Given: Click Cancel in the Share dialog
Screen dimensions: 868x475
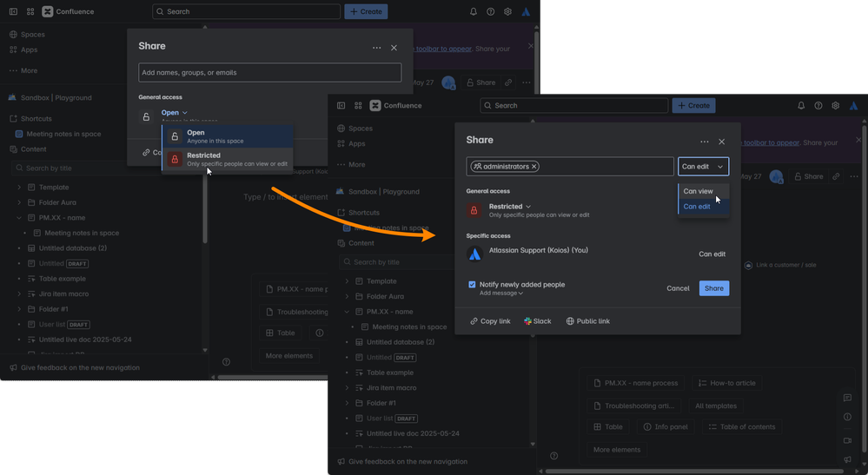Looking at the screenshot, I should point(678,288).
